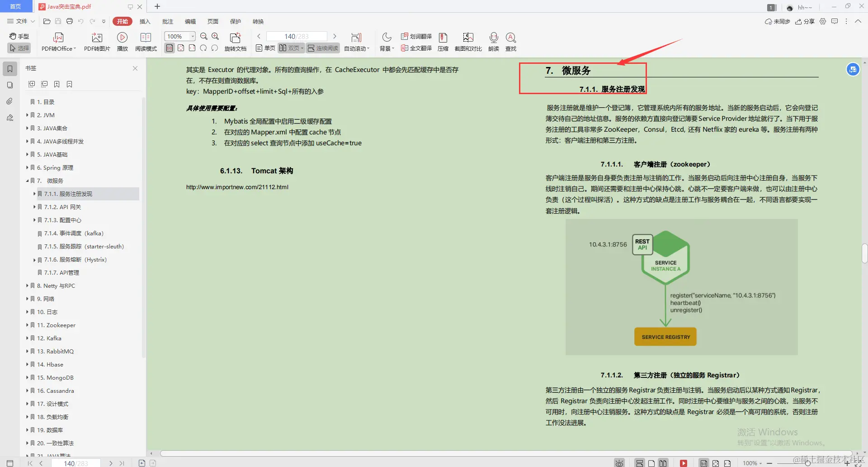Turn on 自动滚动 auto-scroll
868x467 pixels.
click(356, 41)
